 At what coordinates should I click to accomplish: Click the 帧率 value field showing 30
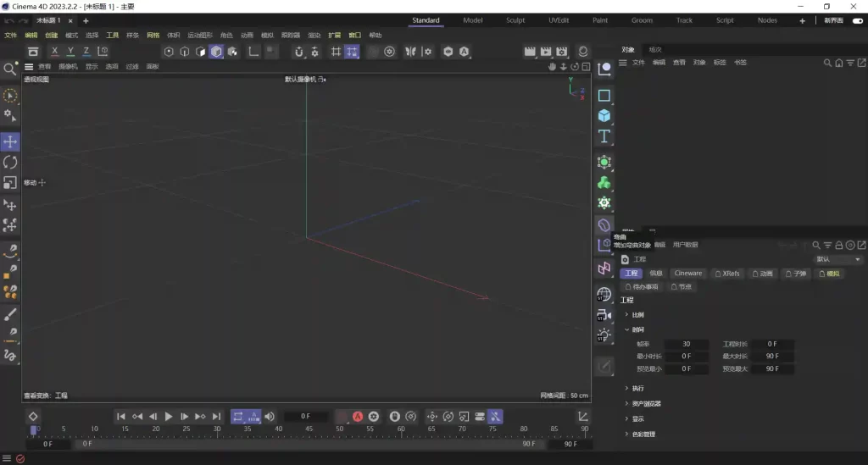tap(686, 344)
